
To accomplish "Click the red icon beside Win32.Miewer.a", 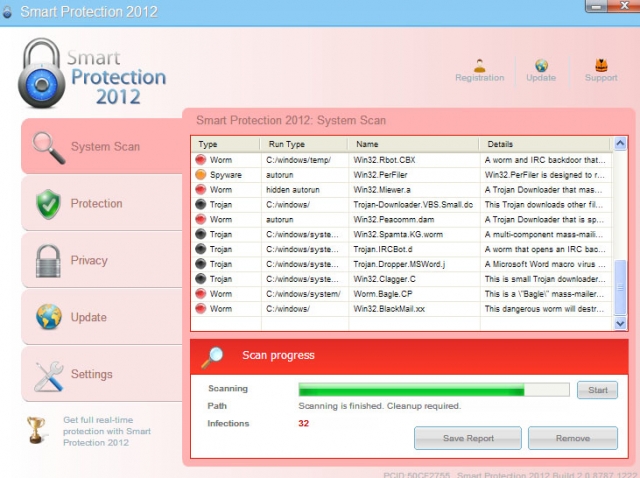I will [x=200, y=189].
